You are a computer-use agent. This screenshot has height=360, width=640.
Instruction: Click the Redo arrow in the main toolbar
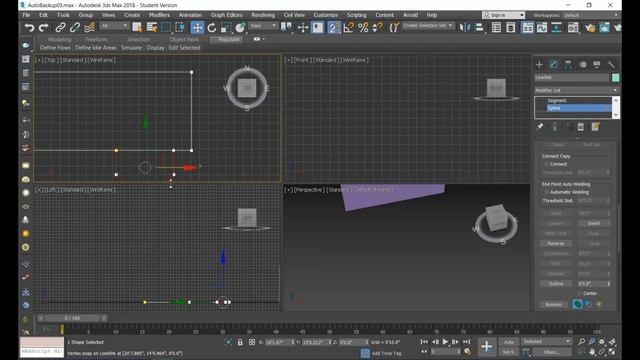pyautogui.click(x=43, y=28)
